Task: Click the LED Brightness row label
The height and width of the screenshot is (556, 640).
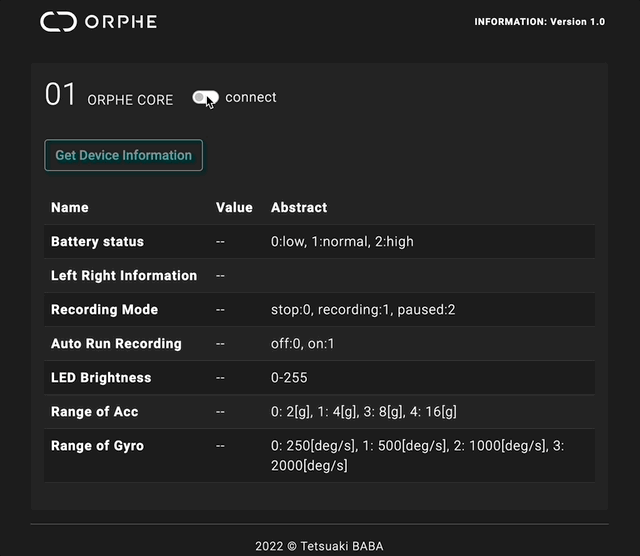Action: (101, 378)
